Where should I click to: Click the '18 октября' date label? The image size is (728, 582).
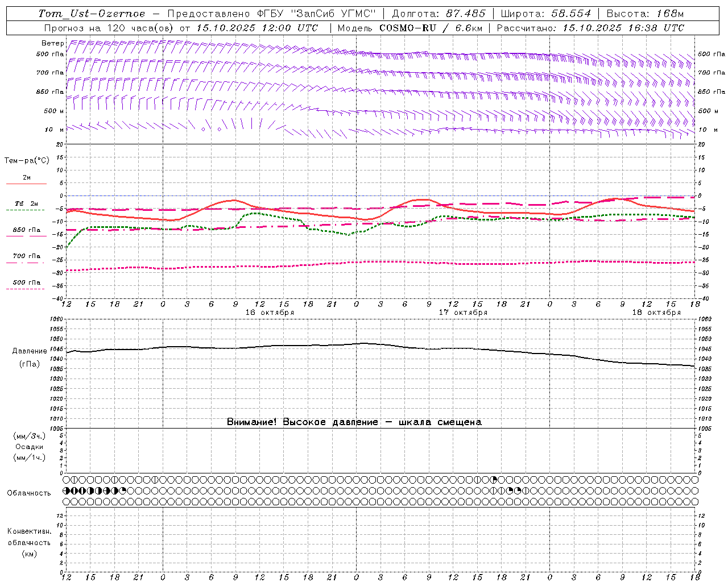[656, 313]
